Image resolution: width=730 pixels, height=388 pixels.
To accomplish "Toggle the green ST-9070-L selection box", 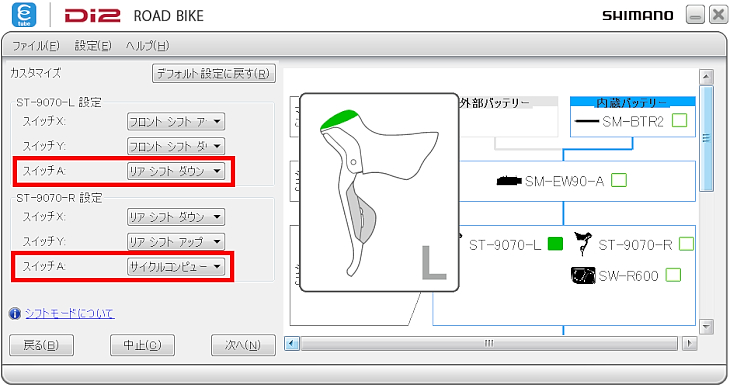I will (x=555, y=244).
